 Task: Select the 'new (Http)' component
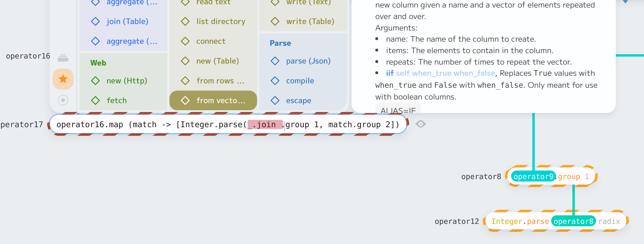click(127, 81)
